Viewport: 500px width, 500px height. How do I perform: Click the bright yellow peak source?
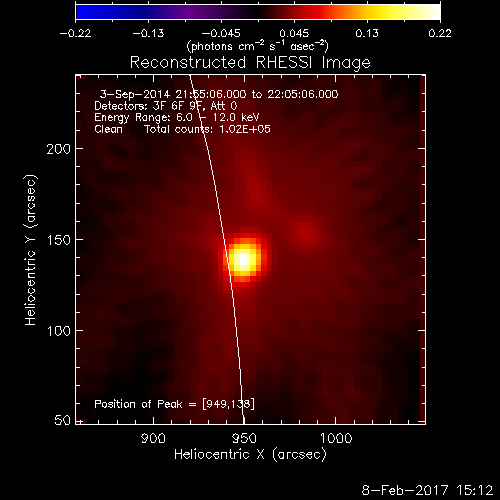pyautogui.click(x=244, y=259)
